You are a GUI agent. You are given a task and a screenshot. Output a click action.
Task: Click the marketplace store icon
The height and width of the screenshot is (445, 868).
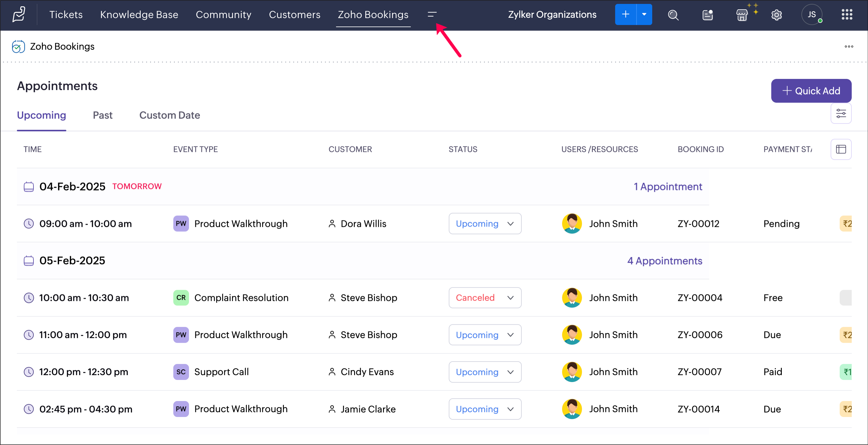(742, 15)
